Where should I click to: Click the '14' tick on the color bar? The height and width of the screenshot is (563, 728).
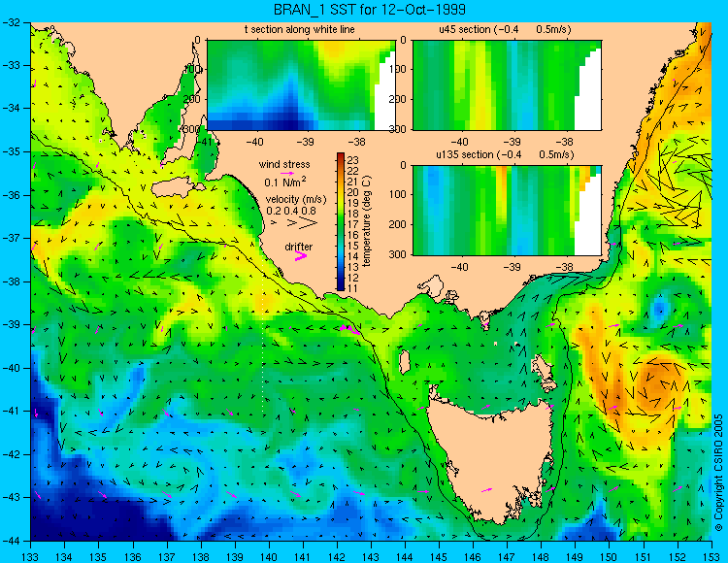coord(353,256)
